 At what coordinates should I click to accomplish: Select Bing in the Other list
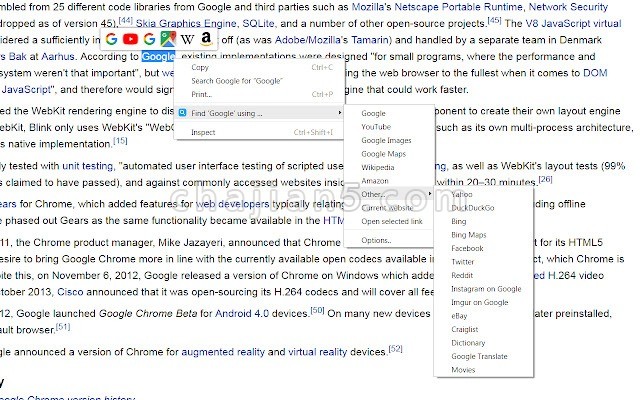click(484, 221)
